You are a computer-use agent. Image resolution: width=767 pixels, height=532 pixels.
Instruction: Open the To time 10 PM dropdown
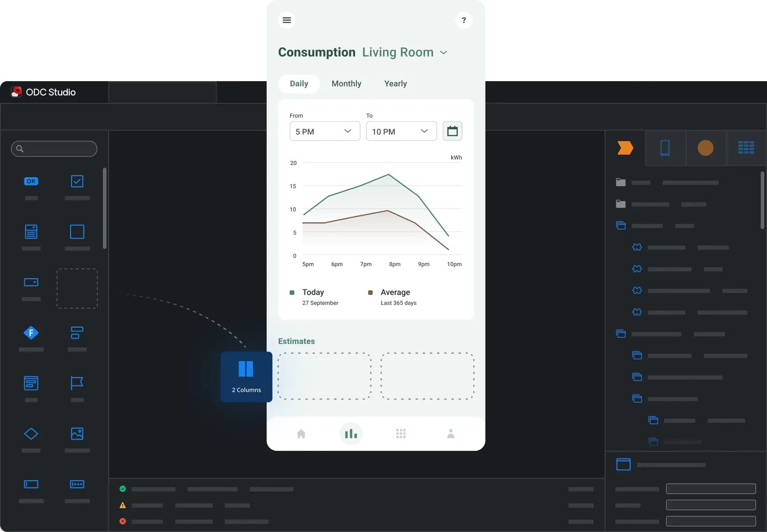pyautogui.click(x=401, y=131)
